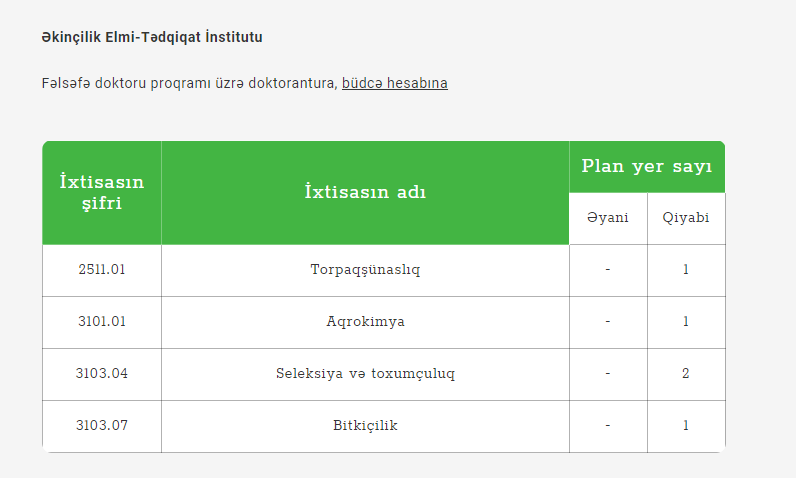Select the 'Aqrokimya' row name
796x478 pixels.
coord(365,322)
